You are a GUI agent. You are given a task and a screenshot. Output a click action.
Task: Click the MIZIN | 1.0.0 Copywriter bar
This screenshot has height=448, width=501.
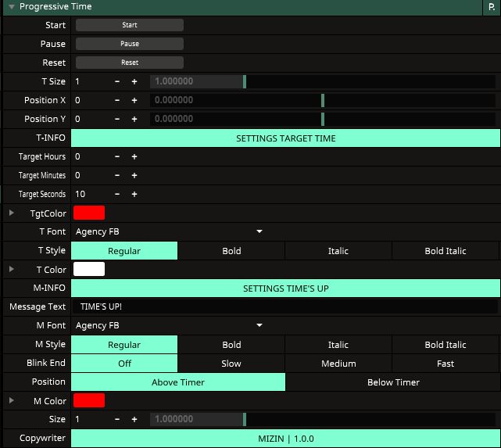[285, 439]
